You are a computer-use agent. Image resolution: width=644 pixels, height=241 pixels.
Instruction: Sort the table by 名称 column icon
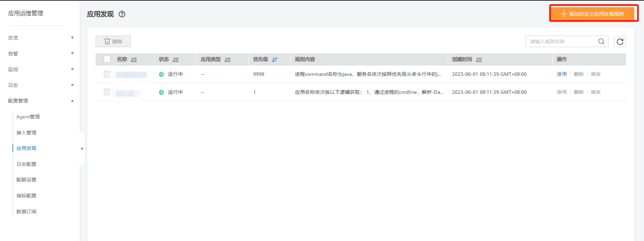pyautogui.click(x=134, y=60)
